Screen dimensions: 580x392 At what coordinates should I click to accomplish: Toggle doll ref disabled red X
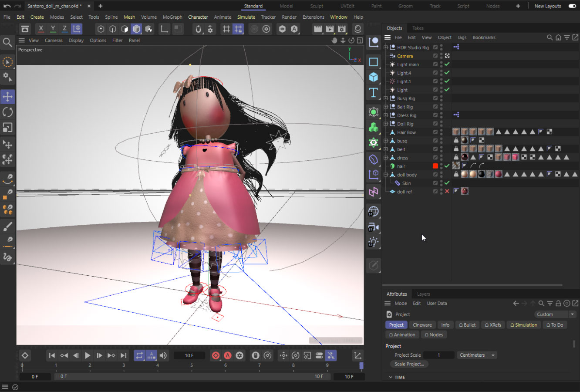click(447, 191)
